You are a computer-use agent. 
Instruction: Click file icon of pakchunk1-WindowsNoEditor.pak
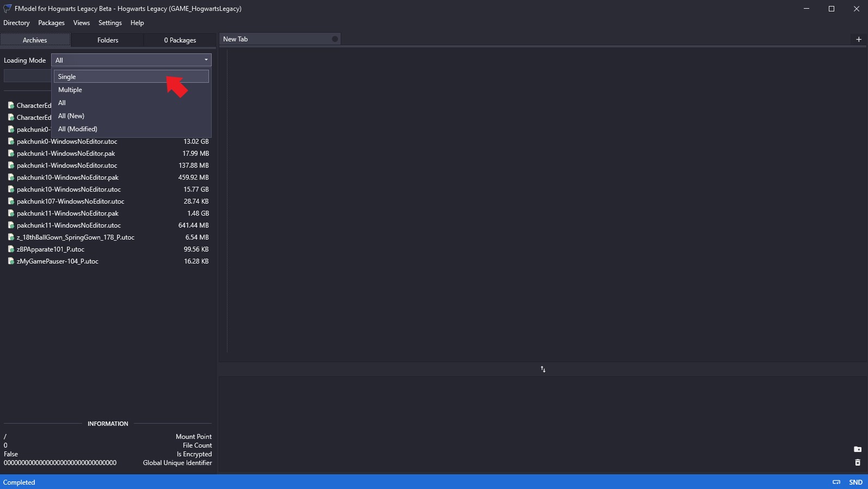11,154
